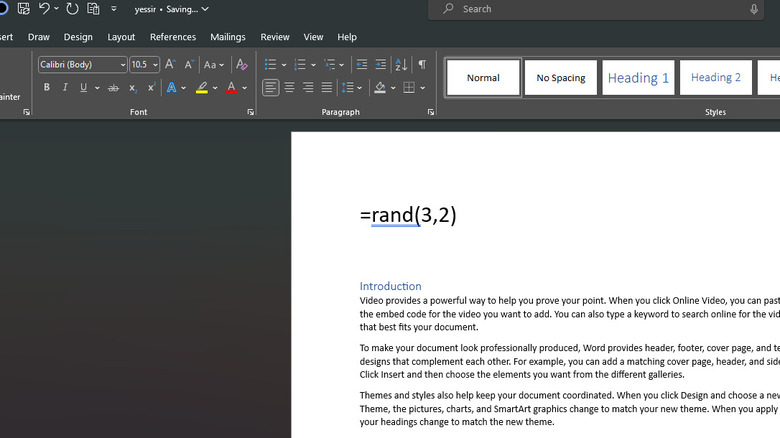Click the Save icon in title bar

[23, 9]
